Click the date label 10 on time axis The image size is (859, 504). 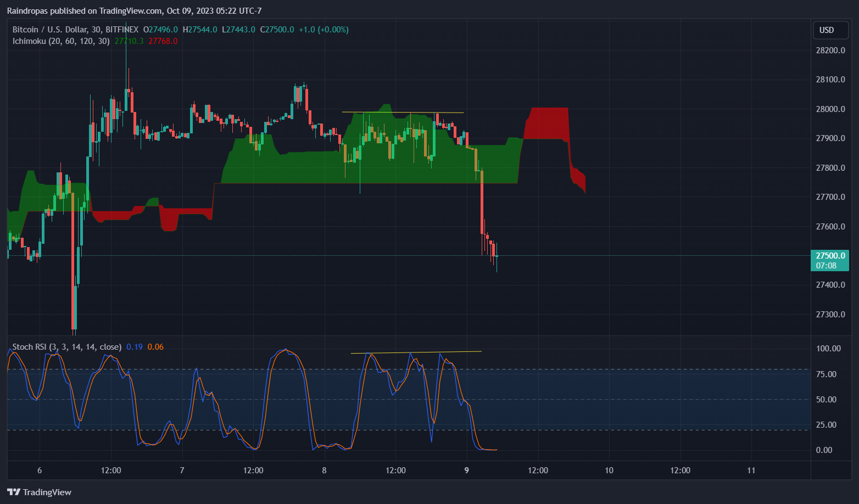[609, 471]
